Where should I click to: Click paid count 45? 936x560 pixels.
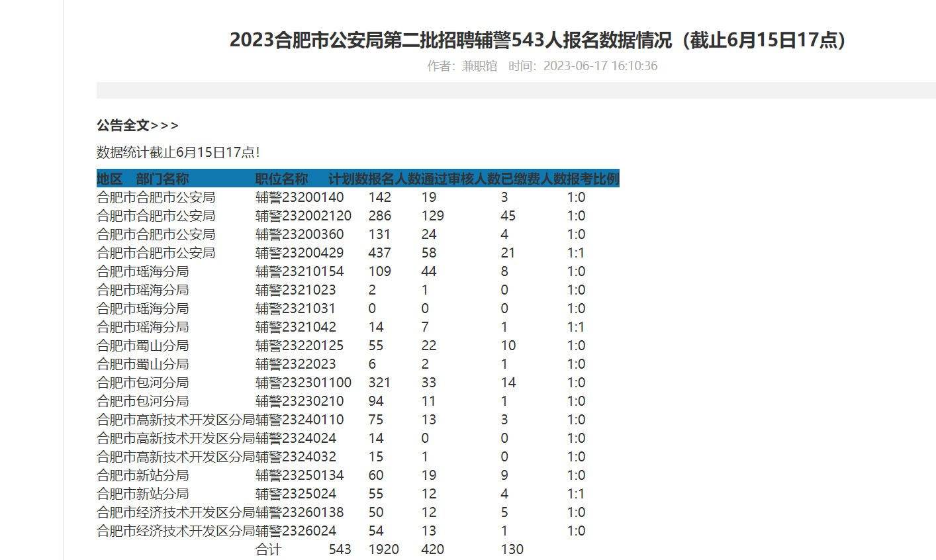(508, 216)
